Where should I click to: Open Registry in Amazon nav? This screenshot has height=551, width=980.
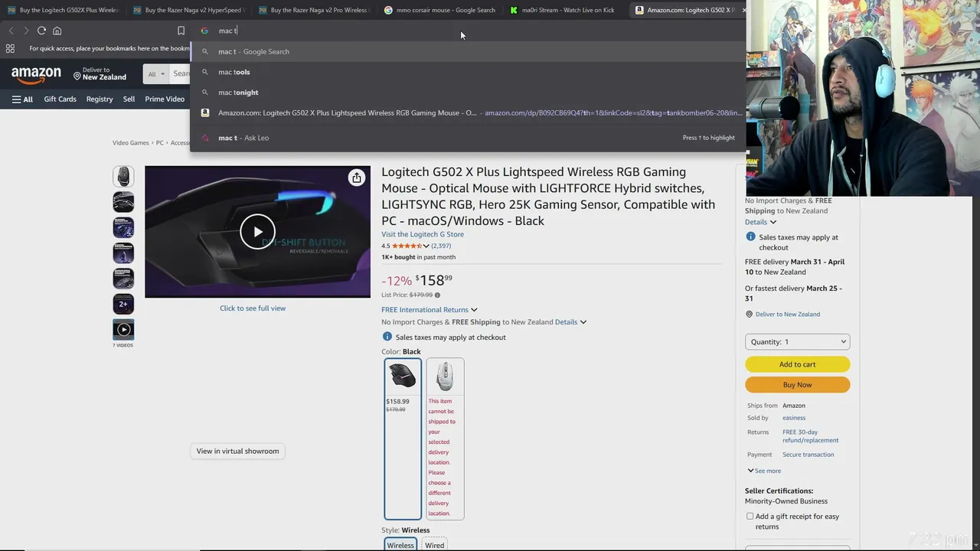(x=100, y=99)
